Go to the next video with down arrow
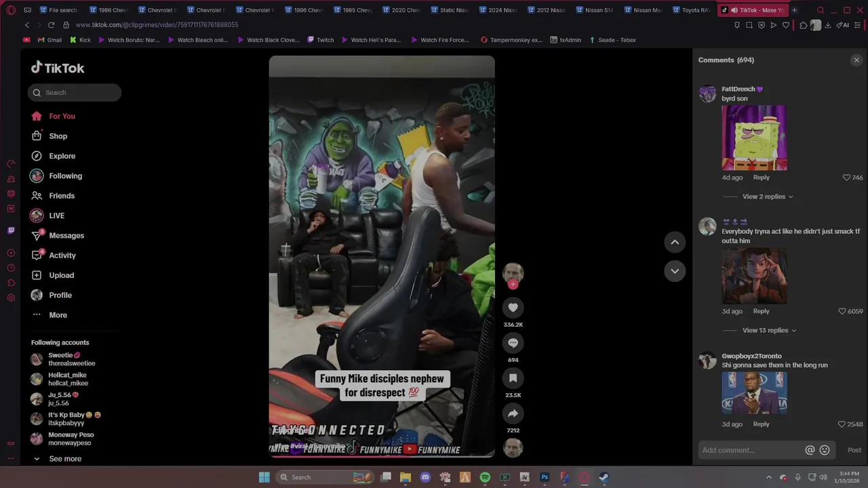This screenshot has height=488, width=868. (675, 271)
